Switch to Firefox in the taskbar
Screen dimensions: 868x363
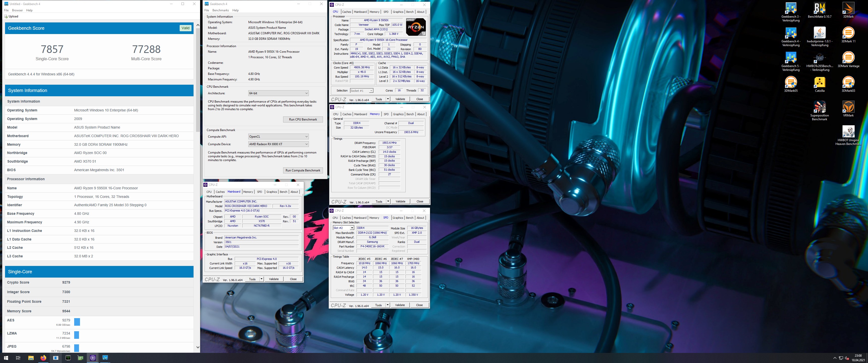(x=43, y=358)
